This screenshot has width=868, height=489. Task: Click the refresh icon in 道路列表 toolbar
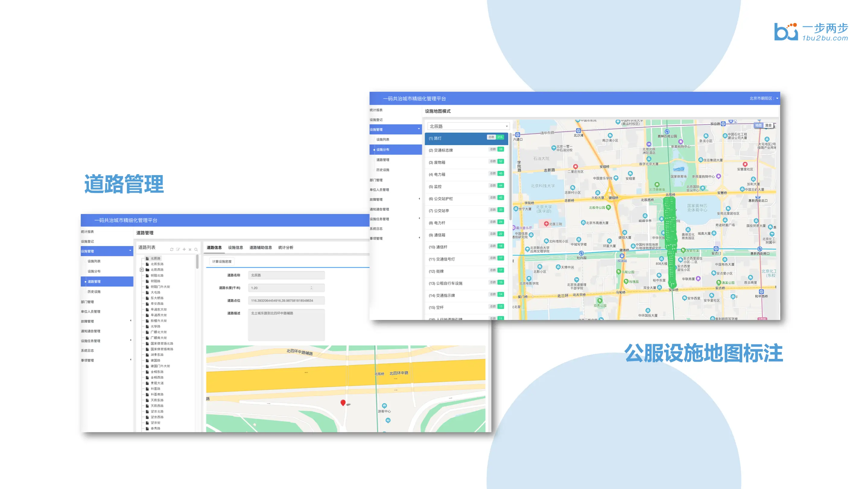point(172,250)
